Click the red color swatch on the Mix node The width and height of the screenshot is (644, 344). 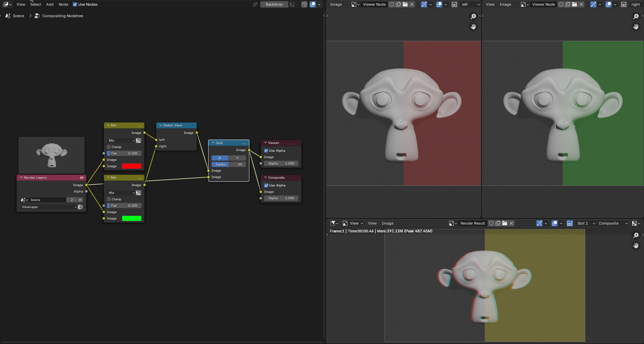132,166
